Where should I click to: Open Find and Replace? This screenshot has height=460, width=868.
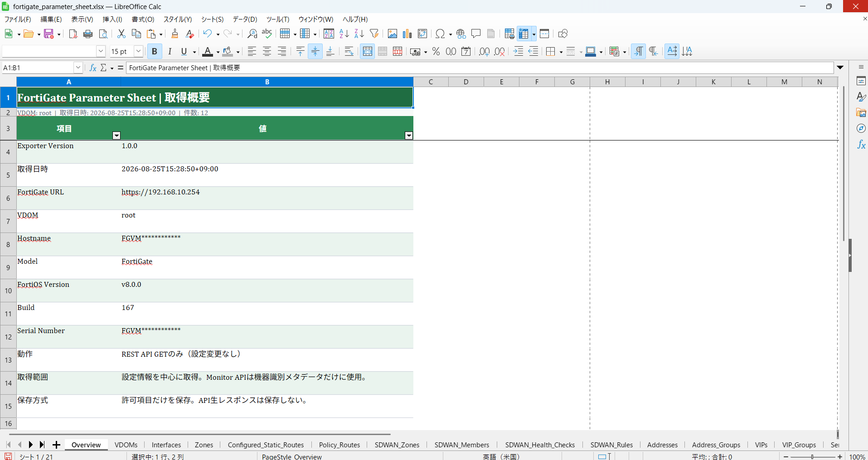[252, 34]
